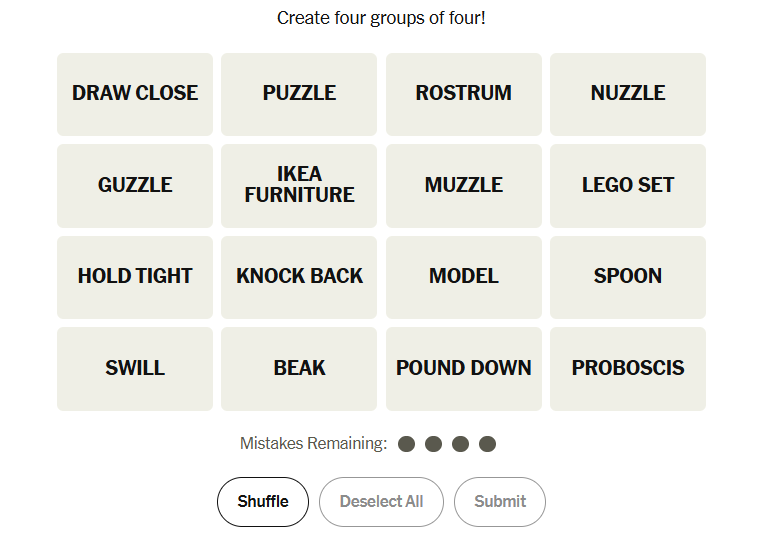This screenshot has width=762, height=560.
Task: Select the DRAW CLOSE tile
Action: coord(135,94)
